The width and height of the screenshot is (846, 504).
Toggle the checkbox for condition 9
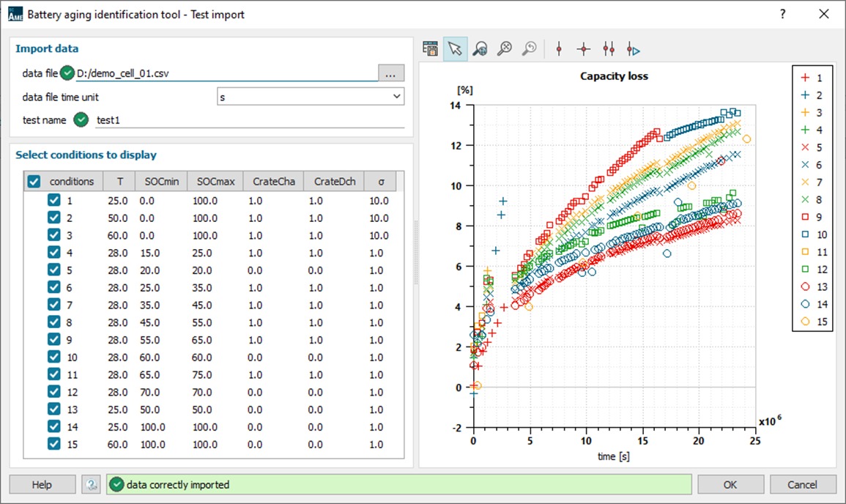coord(54,340)
